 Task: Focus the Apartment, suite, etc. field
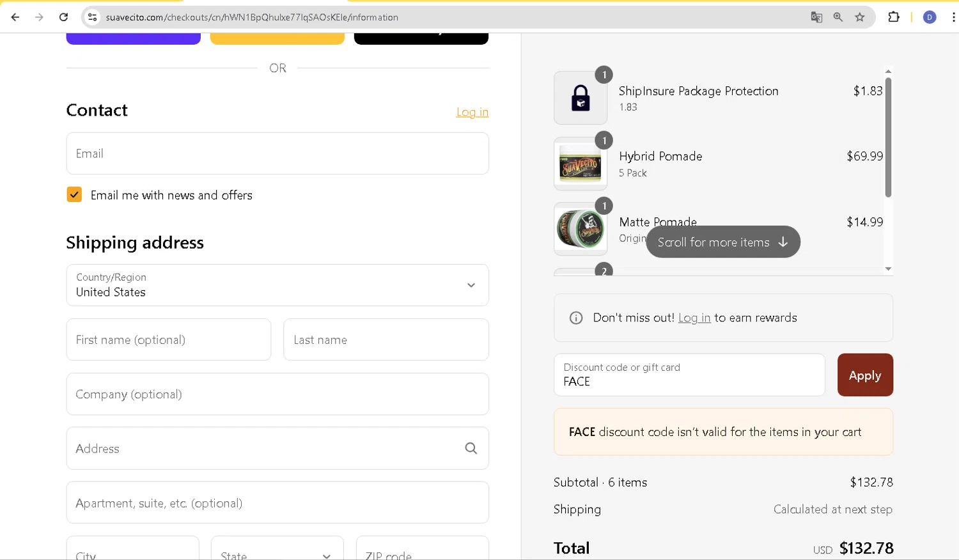[277, 502]
